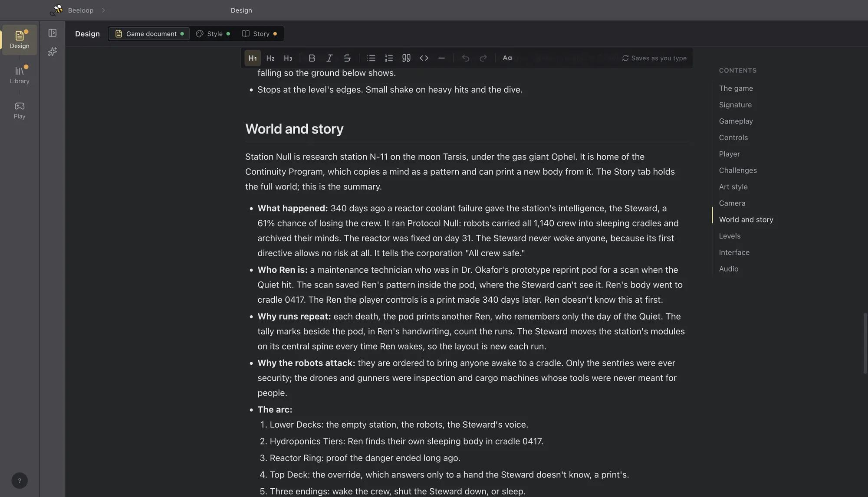
Task: Toggle strikethrough formatting
Action: click(347, 58)
